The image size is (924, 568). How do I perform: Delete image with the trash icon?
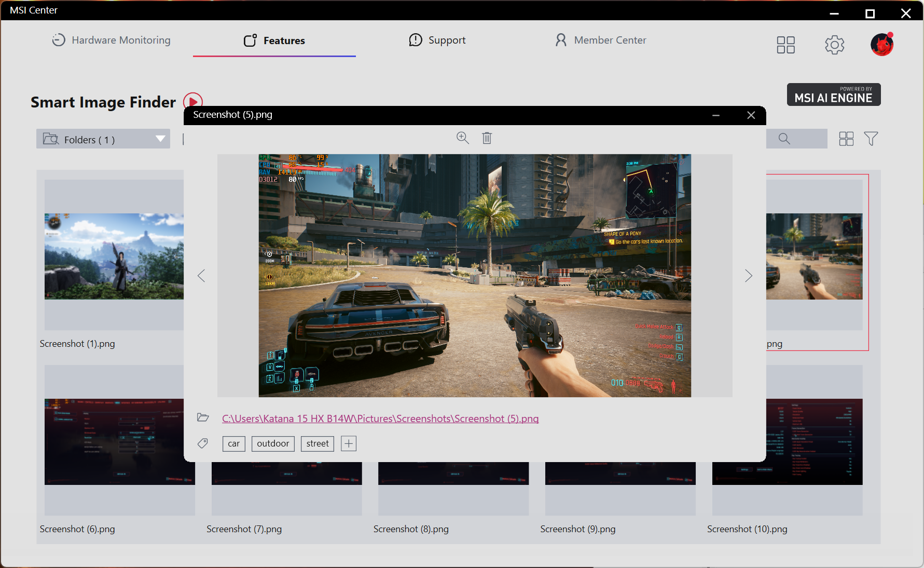point(487,138)
